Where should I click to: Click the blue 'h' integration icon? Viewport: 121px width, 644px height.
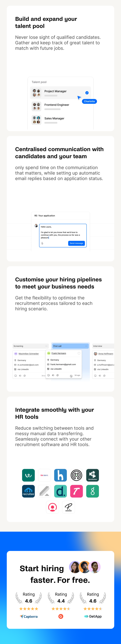60,475
